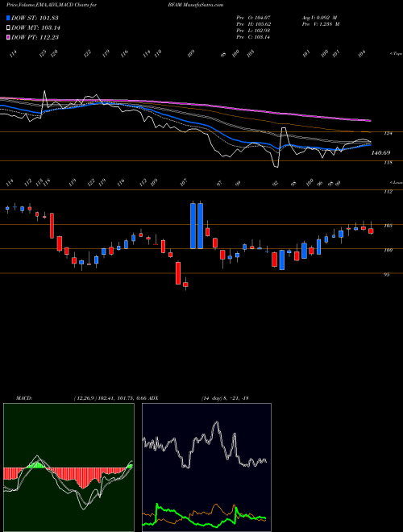This screenshot has width=403, height=532.
Task: Click the '105' candlestick axis label
Action: coord(388,225)
